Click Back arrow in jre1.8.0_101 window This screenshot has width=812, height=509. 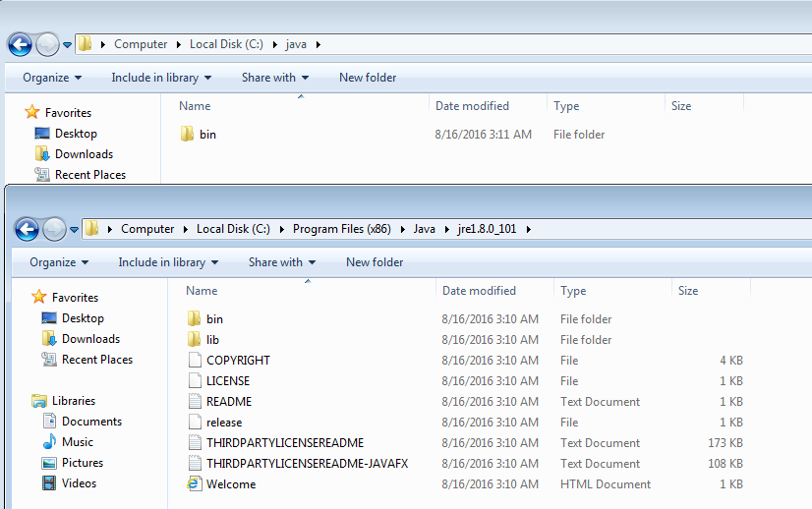click(27, 230)
